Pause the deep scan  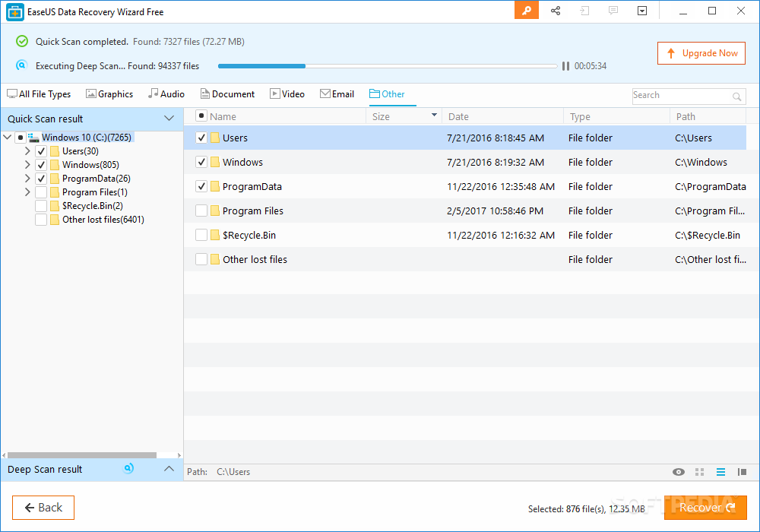[565, 66]
